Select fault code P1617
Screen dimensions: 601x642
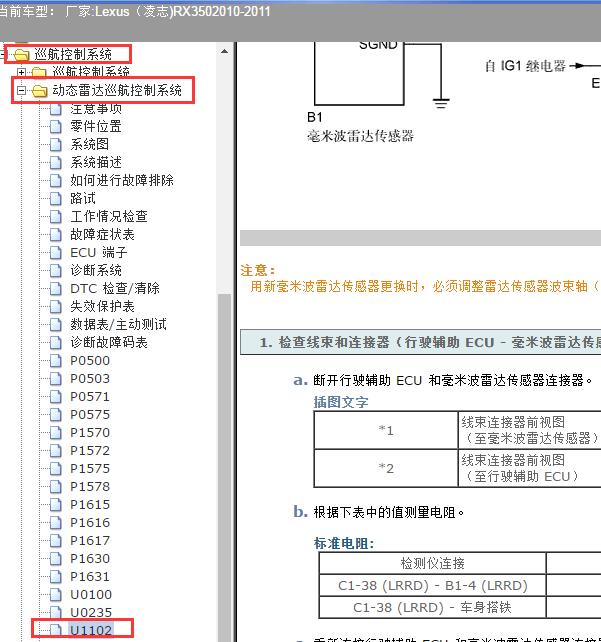90,540
